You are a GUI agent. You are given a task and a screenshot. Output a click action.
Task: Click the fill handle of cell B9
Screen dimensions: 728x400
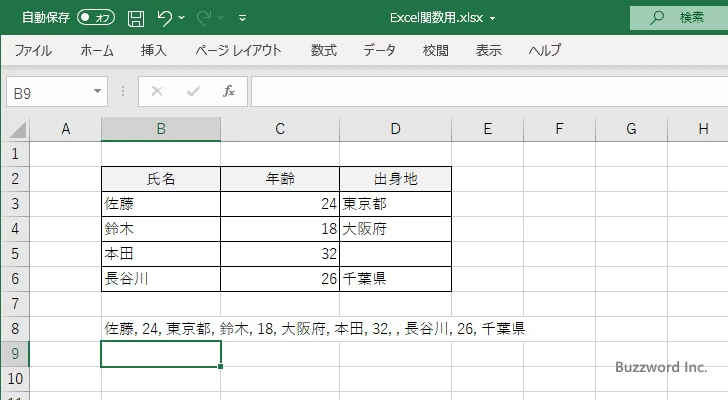[x=221, y=367]
